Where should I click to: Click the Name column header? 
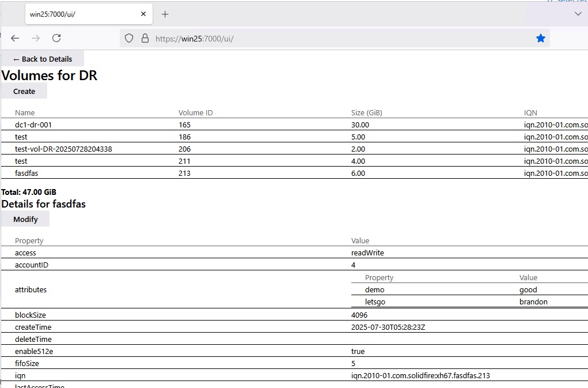pos(25,112)
